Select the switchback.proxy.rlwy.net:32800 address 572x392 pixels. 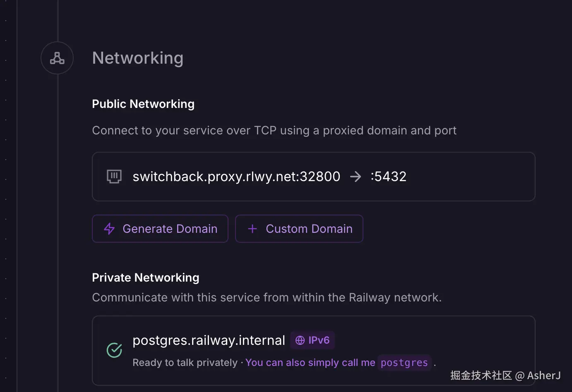236,177
